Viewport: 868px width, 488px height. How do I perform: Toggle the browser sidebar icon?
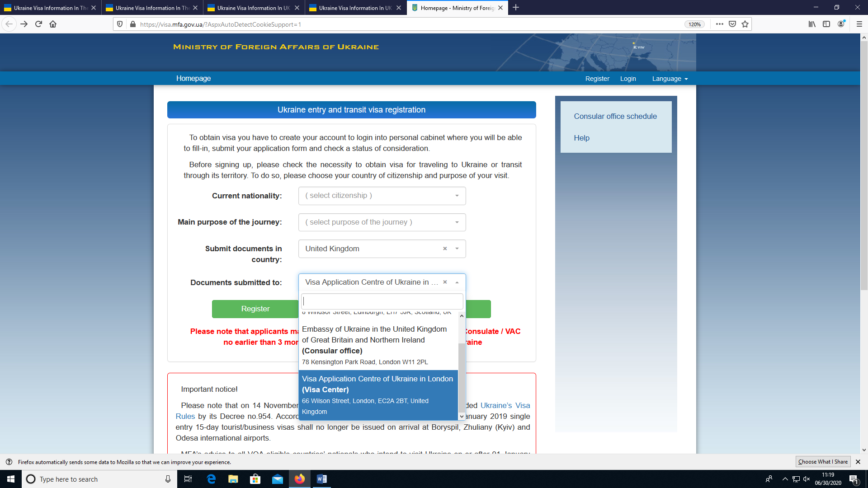pos(826,24)
